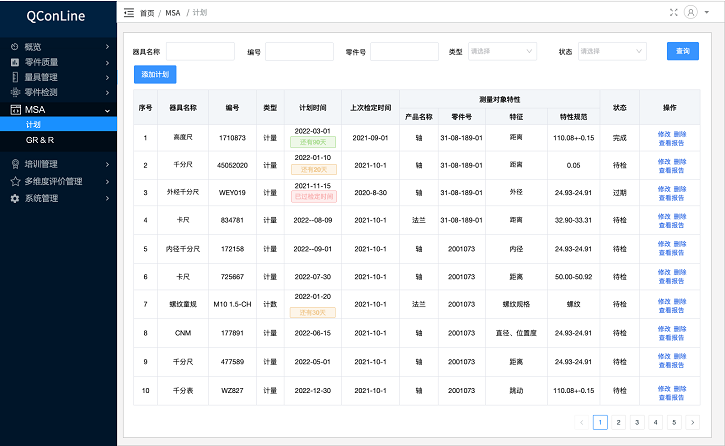Click 查看报告 link for 高度尺 row

672,142
